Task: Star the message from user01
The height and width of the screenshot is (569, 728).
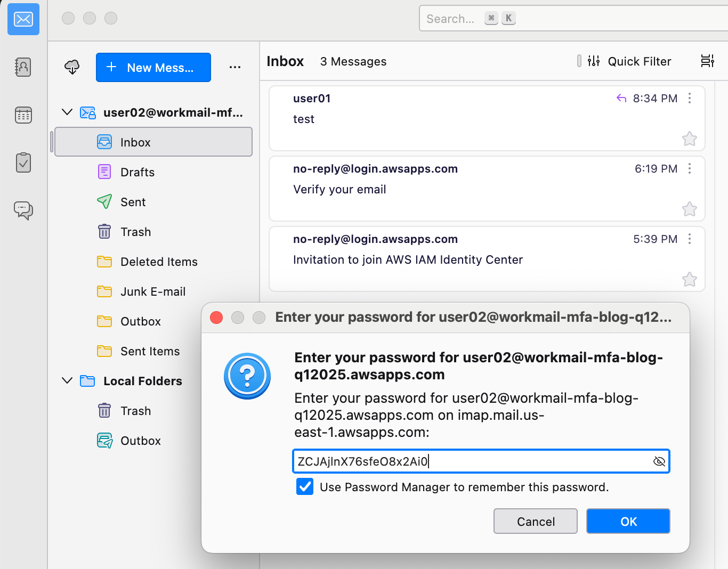Action: 689,139
